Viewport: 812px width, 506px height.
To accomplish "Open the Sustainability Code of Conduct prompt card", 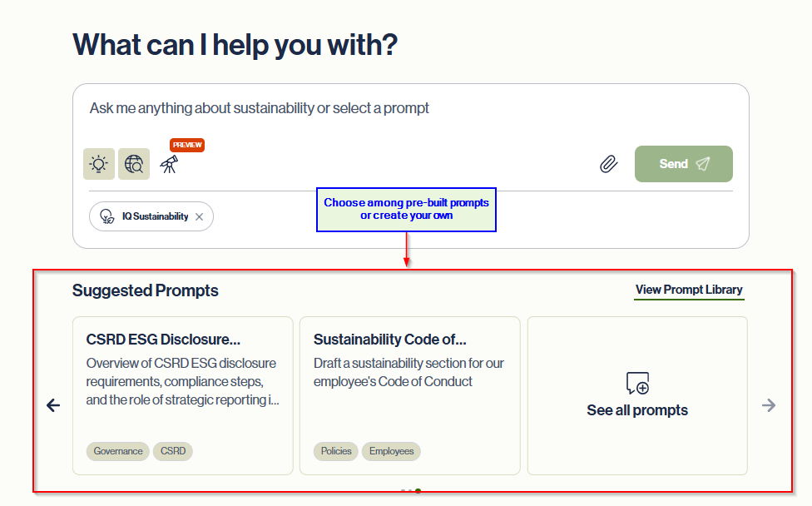I will (410, 395).
